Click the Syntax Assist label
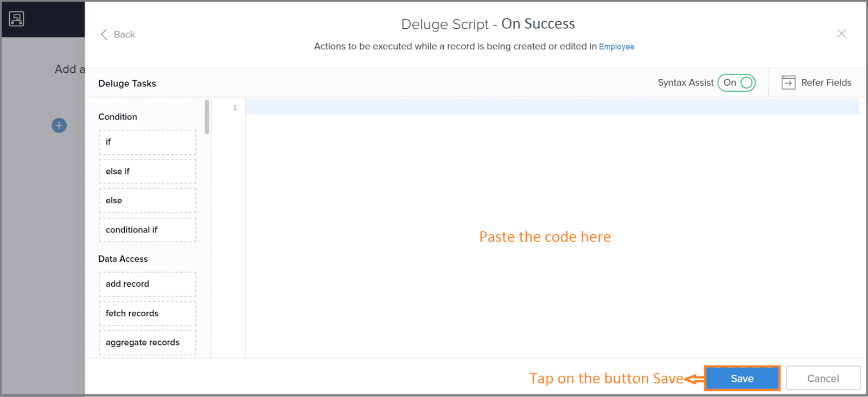This screenshot has width=868, height=397. [x=686, y=83]
